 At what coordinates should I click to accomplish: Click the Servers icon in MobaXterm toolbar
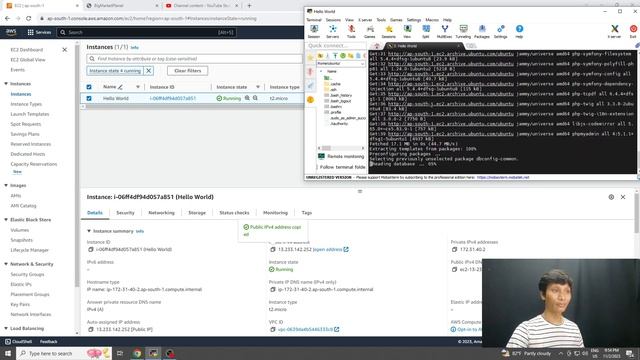point(333,31)
